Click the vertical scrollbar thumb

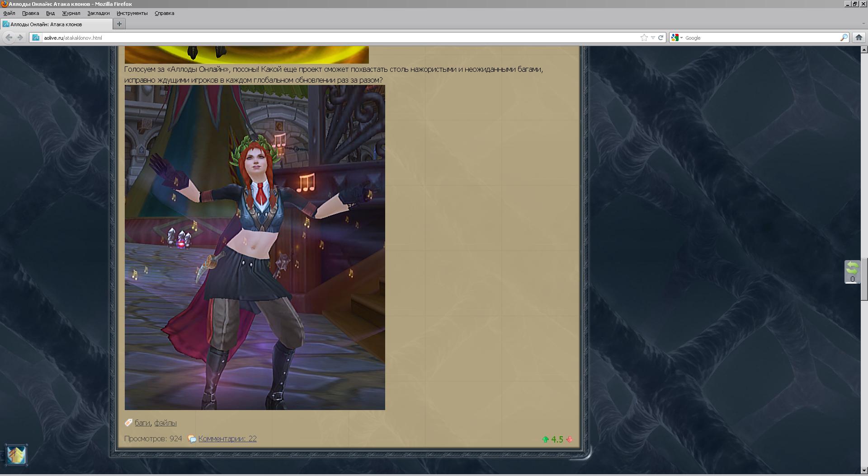(864, 279)
